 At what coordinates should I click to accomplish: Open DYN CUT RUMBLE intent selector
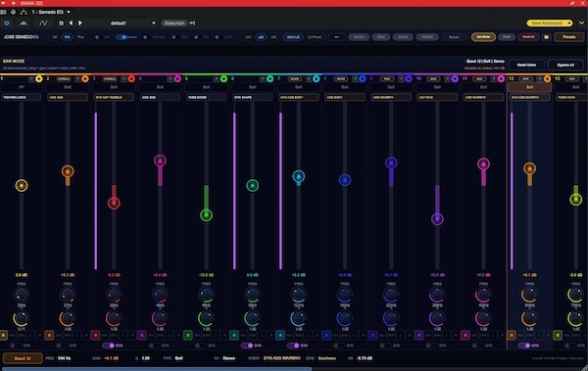point(114,97)
